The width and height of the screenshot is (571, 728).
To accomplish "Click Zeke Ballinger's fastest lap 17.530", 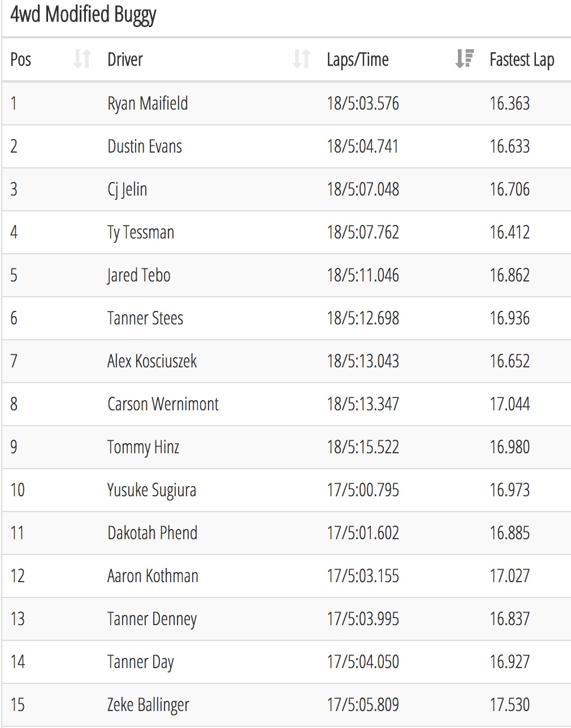I will [x=510, y=705].
